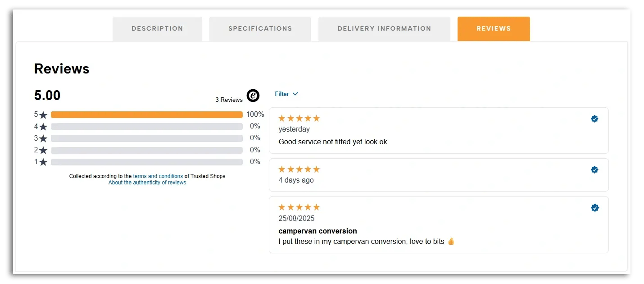Select the 2-star rating row
644x284 pixels.
[147, 150]
